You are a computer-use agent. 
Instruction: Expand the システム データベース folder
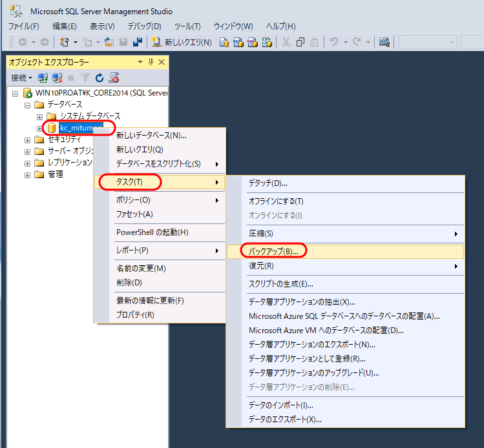pos(39,117)
